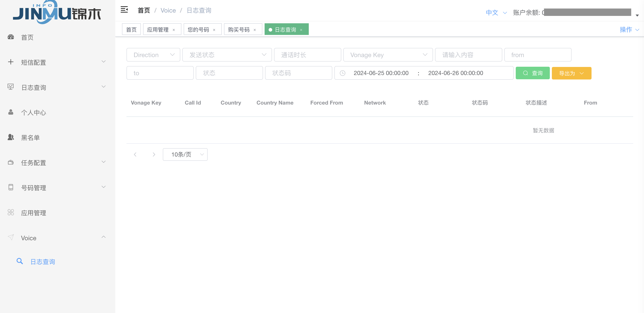This screenshot has height=313, width=644.
Task: Click the Forced From column header
Action: click(x=326, y=103)
